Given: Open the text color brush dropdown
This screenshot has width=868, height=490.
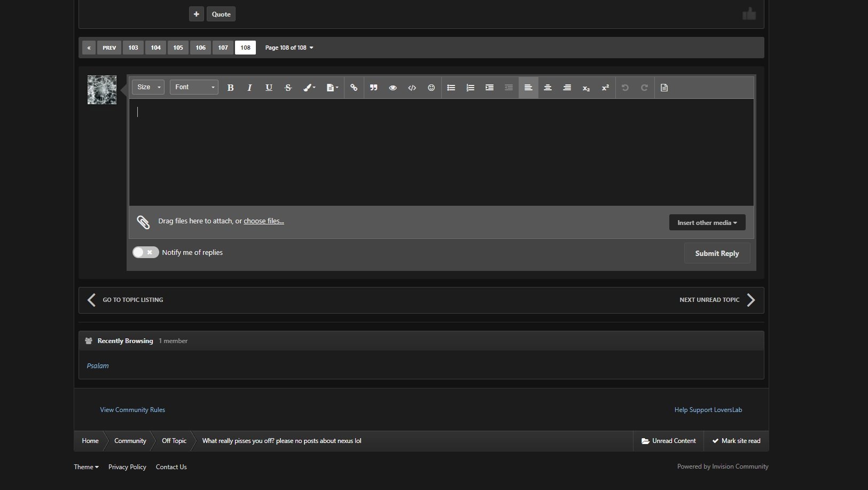Looking at the screenshot, I should tap(309, 88).
